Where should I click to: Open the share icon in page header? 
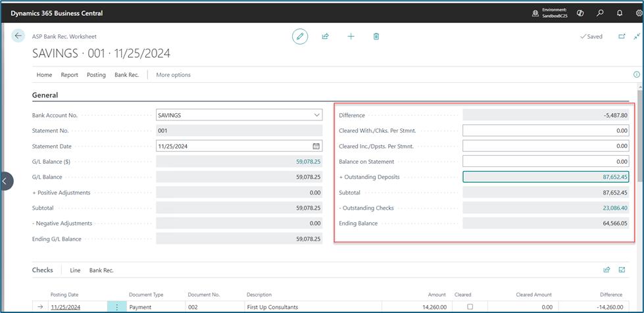(x=325, y=36)
